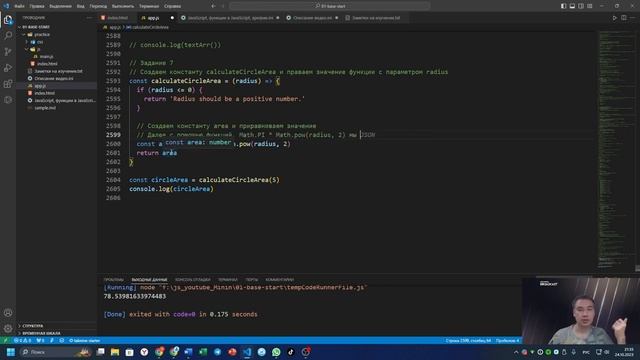The image size is (640, 360).
Task: Open the Customize Layout icon
Action: 590,6
